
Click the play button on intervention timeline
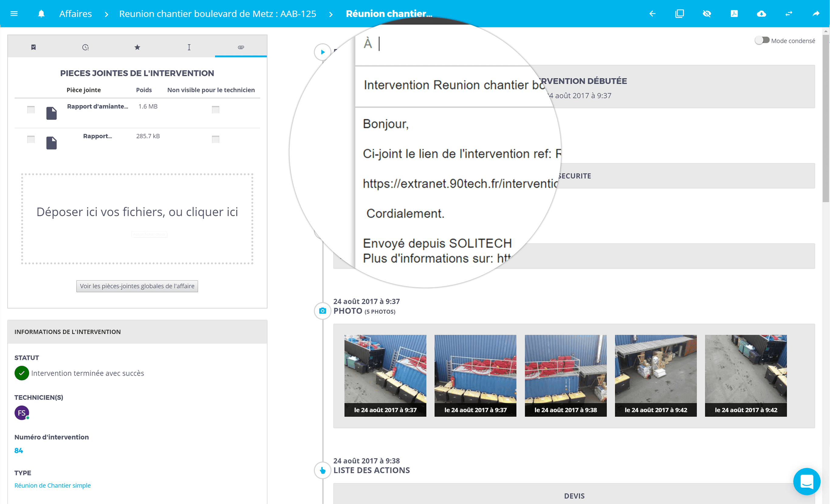click(x=323, y=52)
